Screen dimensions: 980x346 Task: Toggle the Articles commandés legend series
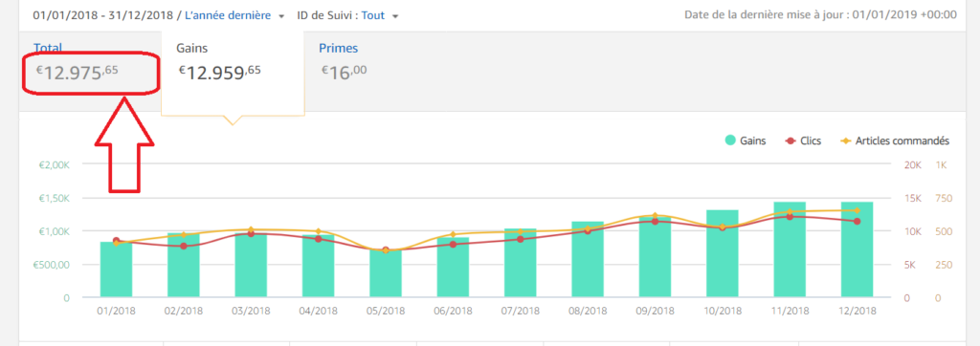click(895, 141)
